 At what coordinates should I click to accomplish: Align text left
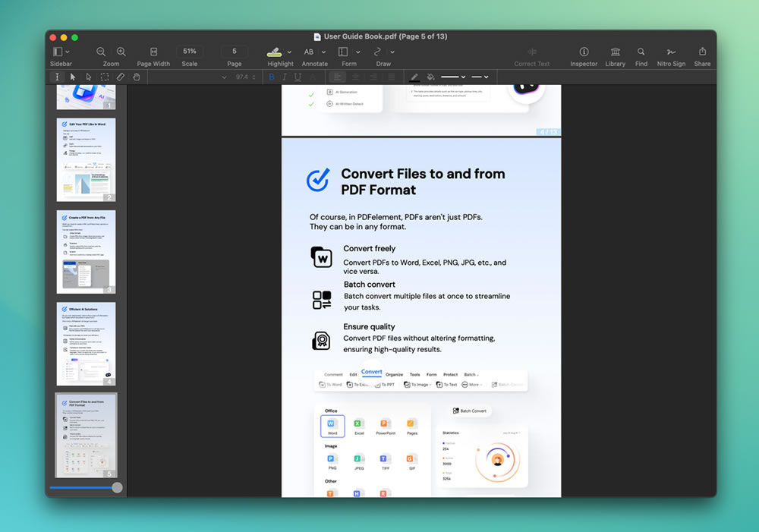point(338,77)
